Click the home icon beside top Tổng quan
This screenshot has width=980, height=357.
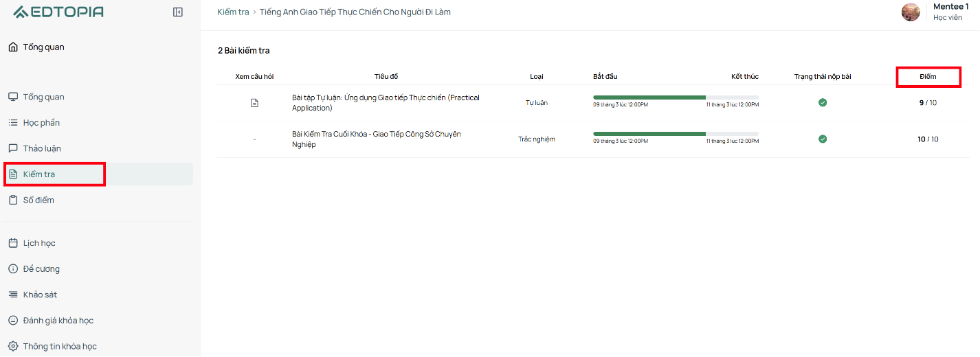pos(13,47)
